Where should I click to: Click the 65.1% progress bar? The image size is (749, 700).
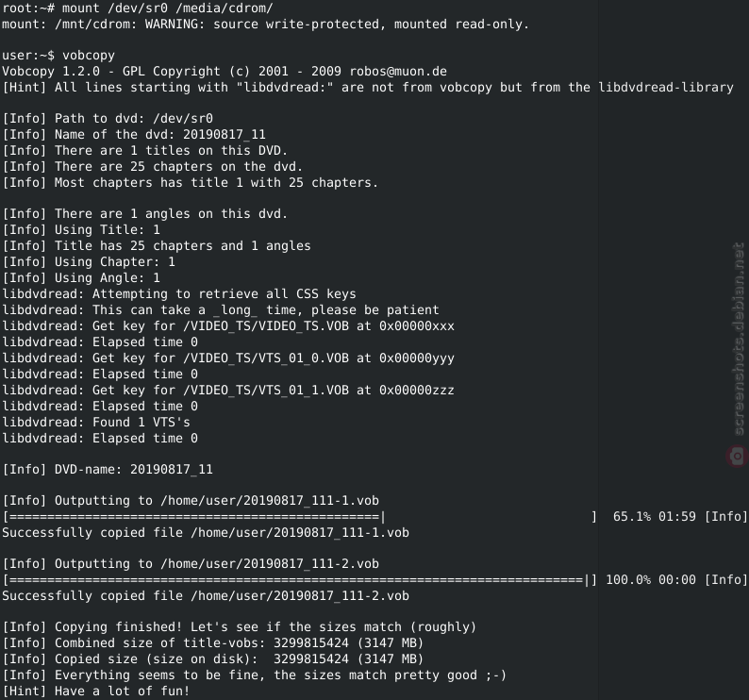[300, 517]
